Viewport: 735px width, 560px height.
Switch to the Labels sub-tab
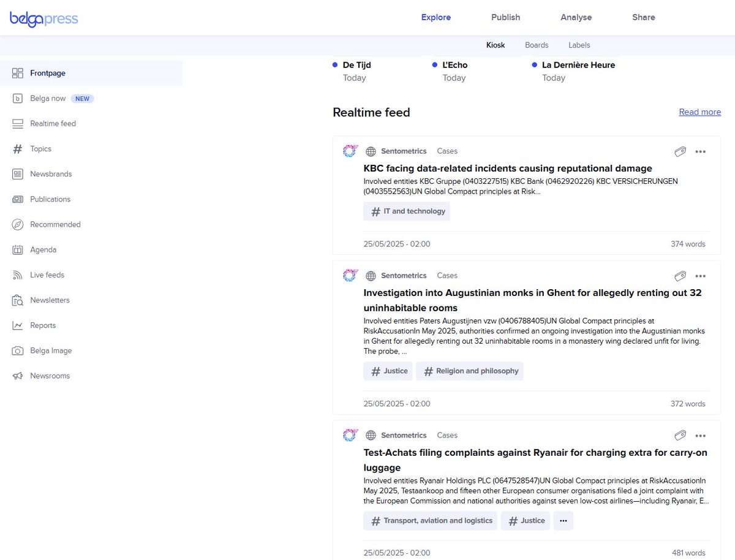coord(579,45)
